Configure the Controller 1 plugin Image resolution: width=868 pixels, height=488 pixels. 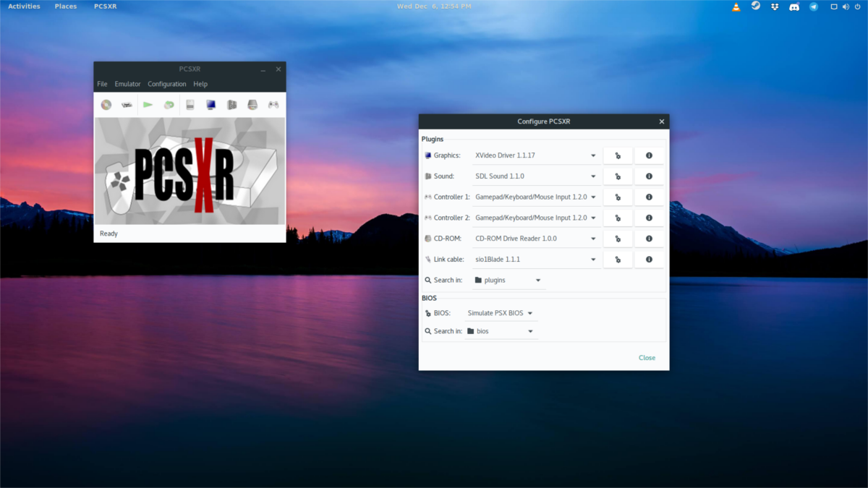(x=618, y=197)
